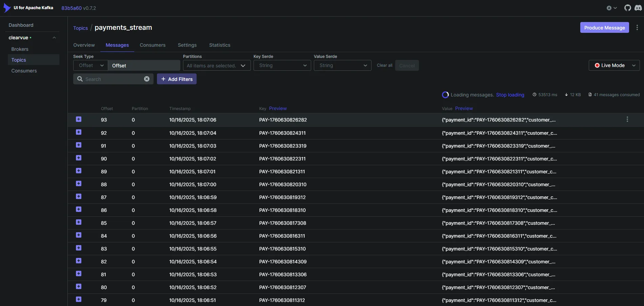The width and height of the screenshot is (644, 306).
Task: Open the Seek Type dropdown
Action: click(90, 65)
